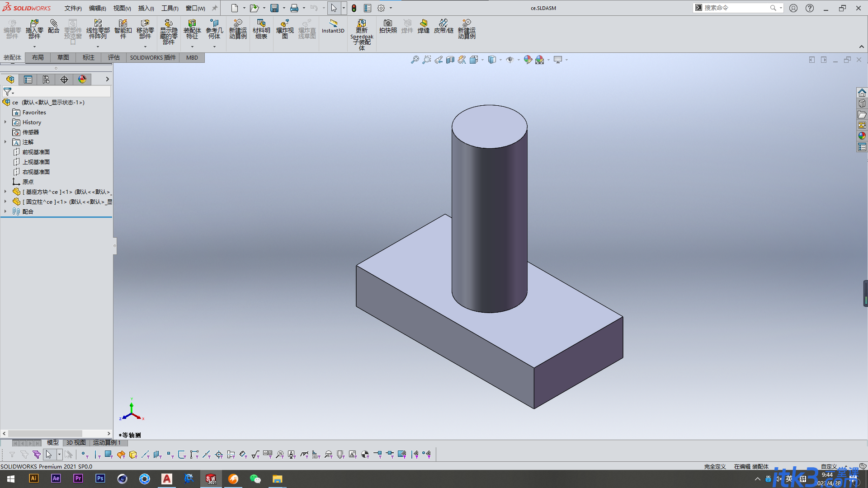The width and height of the screenshot is (868, 488).
Task: Toggle visibility of 上视基准图
Action: (36, 161)
